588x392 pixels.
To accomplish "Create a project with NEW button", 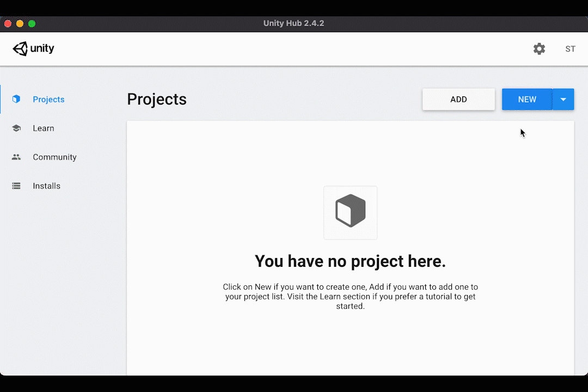I will point(527,100).
